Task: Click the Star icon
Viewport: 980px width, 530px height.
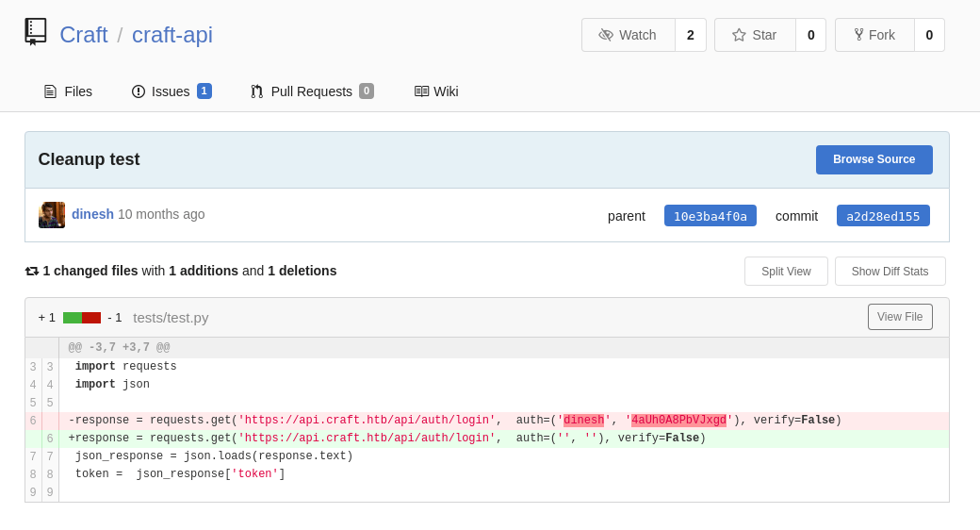Action: pyautogui.click(x=739, y=35)
